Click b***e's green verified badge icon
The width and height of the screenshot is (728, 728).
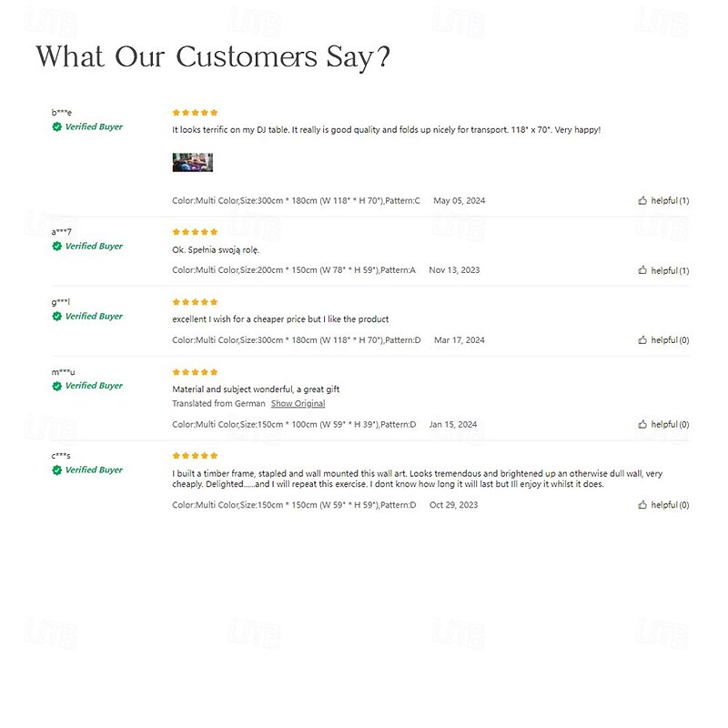56,127
